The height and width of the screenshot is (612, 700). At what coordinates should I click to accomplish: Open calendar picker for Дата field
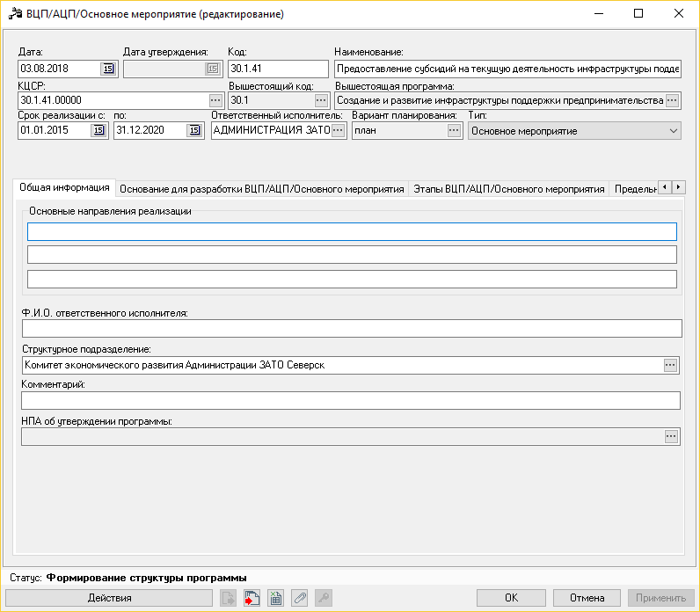(x=108, y=69)
